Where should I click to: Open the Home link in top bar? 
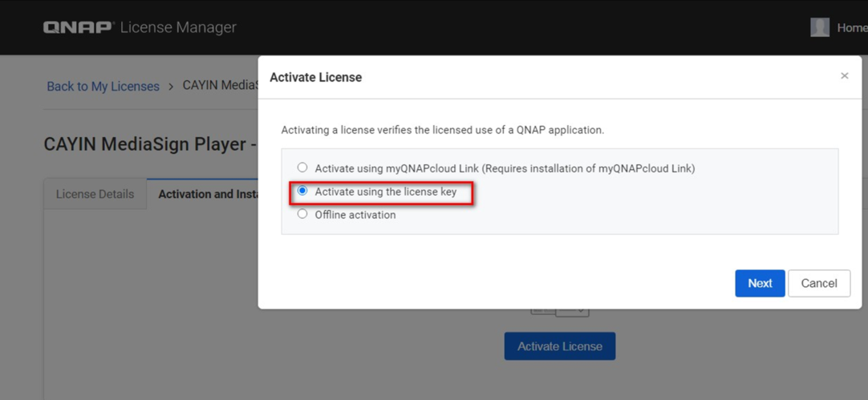[x=851, y=27]
